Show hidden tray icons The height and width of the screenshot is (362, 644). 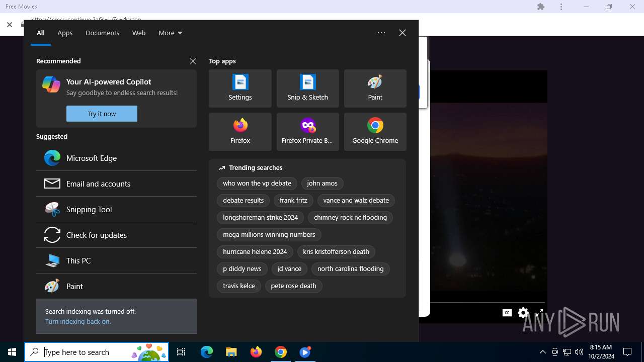[543, 352]
